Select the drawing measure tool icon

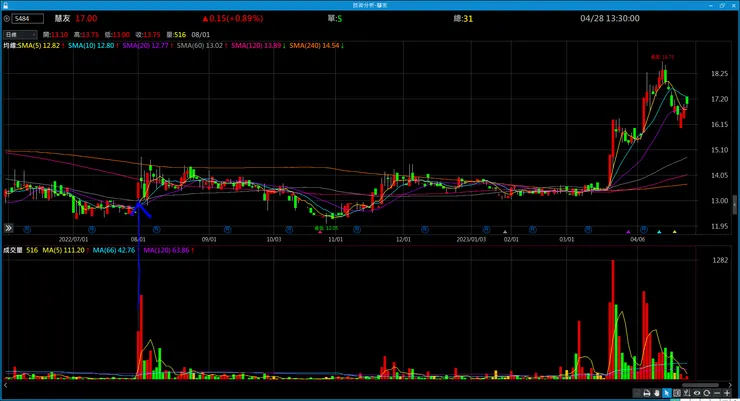coord(687,393)
